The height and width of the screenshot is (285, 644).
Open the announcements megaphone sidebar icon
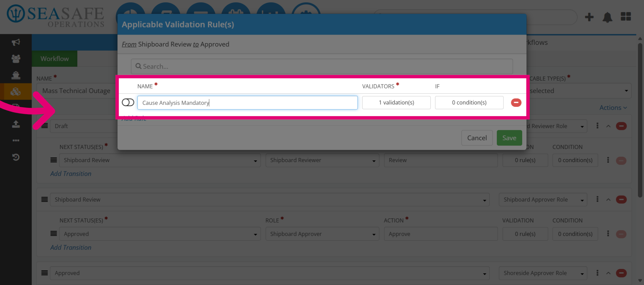tap(16, 42)
